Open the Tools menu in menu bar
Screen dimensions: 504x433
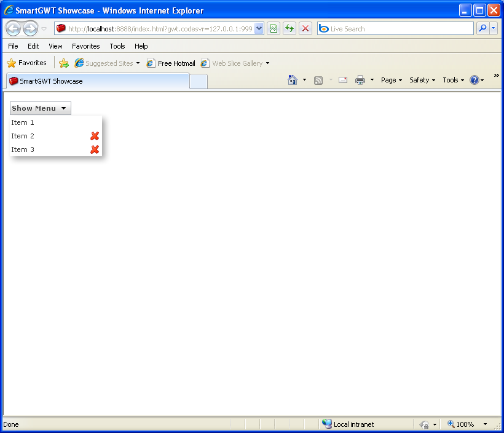(117, 46)
